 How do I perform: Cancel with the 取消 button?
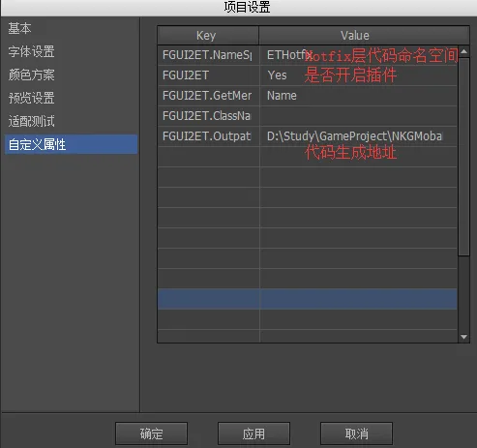(356, 433)
